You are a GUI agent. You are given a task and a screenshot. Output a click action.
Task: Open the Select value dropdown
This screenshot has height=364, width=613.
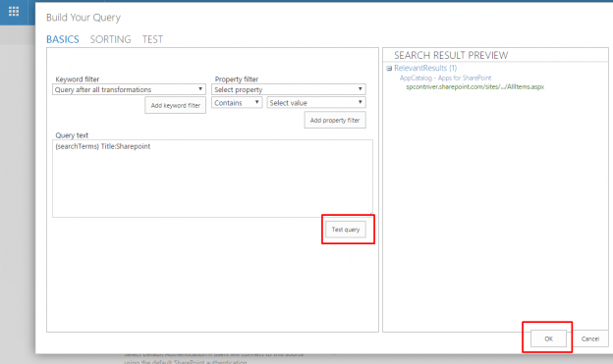pyautogui.click(x=316, y=103)
